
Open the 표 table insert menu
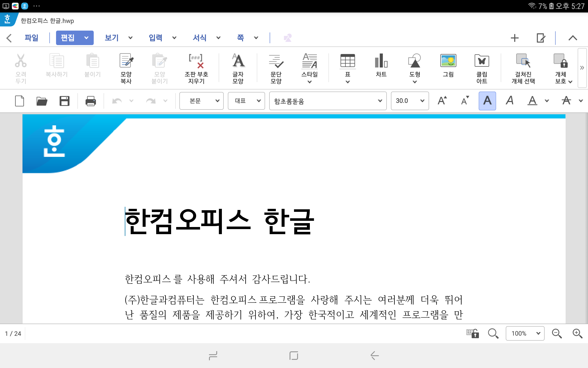[x=348, y=68]
